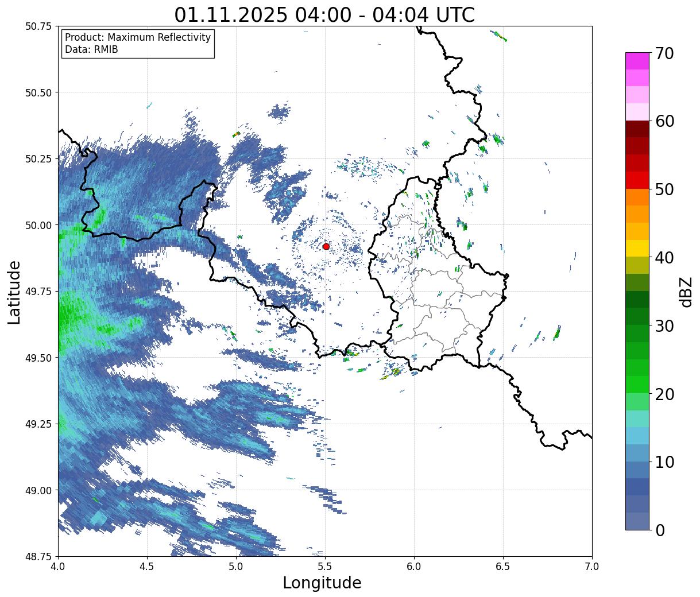Click the plot title 01.11.2025 04:00 - 04:04 UTC

pyautogui.click(x=324, y=14)
